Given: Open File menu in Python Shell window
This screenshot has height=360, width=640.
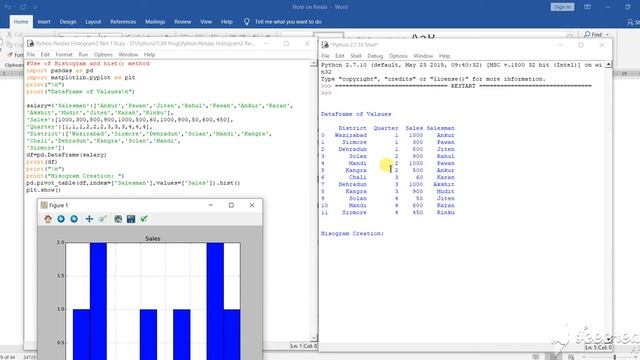Looking at the screenshot, I should click(325, 56).
